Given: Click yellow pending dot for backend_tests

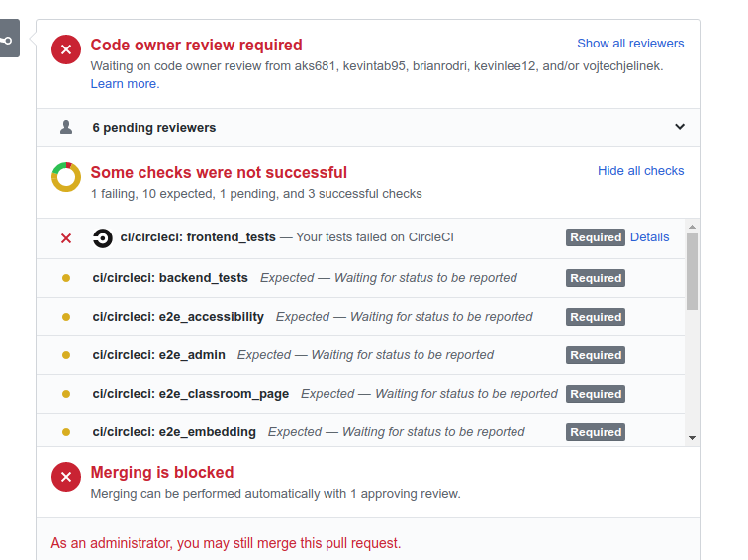Looking at the screenshot, I should pyautogui.click(x=66, y=278).
